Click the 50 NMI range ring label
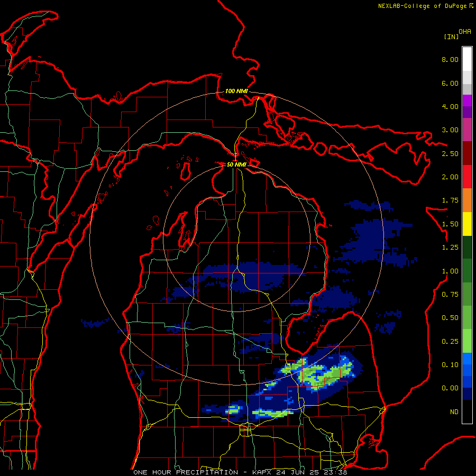Viewport: 476px width, 476px height. click(236, 164)
